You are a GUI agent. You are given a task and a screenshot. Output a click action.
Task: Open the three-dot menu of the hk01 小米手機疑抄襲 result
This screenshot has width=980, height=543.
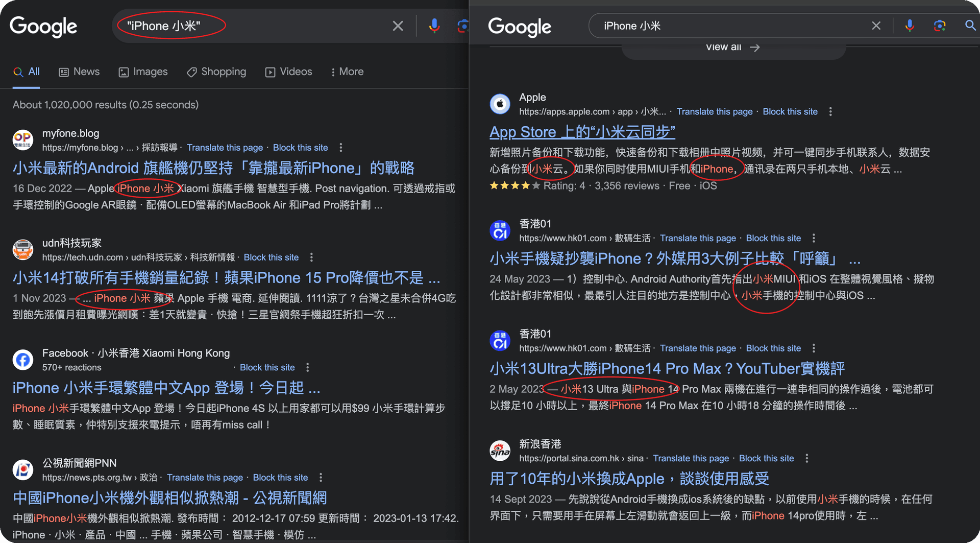click(814, 238)
